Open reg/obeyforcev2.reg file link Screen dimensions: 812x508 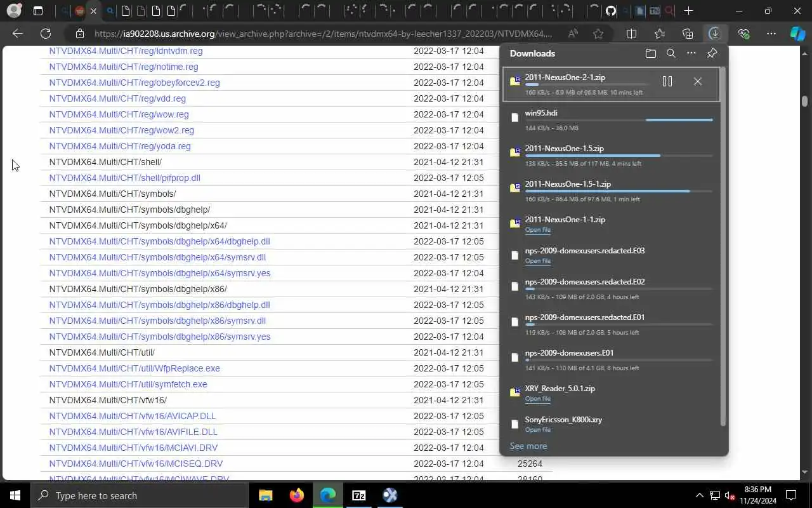pyautogui.click(x=134, y=83)
